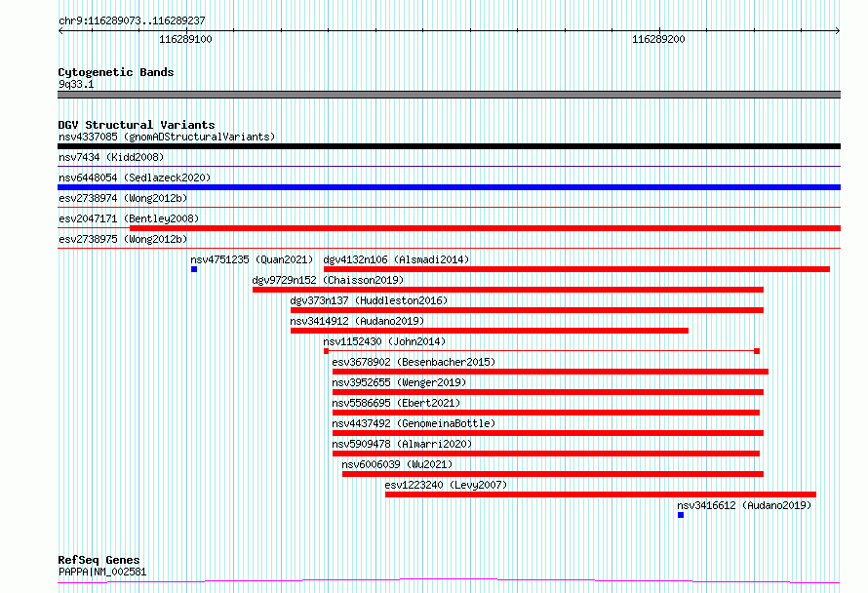Select the red bar under esv1223240 (Levy2007)
This screenshot has height=593, width=868.
pos(601,494)
